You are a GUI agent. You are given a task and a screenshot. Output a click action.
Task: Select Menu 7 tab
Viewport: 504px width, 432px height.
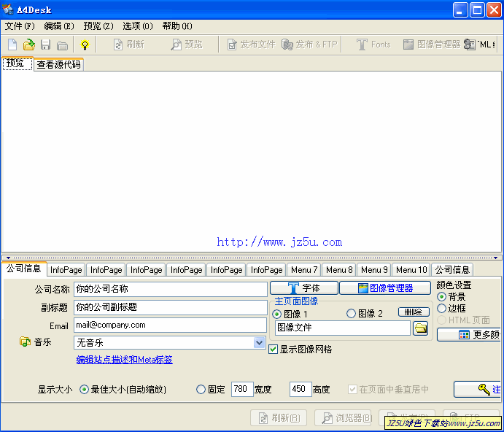click(x=304, y=270)
